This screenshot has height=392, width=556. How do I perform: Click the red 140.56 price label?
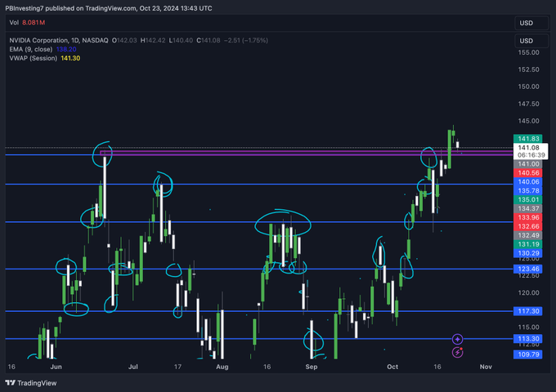pyautogui.click(x=527, y=173)
